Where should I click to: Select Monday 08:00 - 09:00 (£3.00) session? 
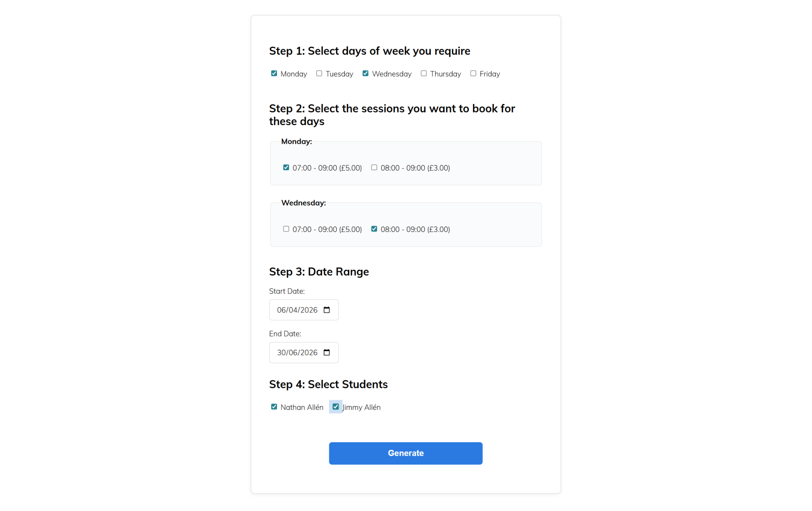(374, 167)
